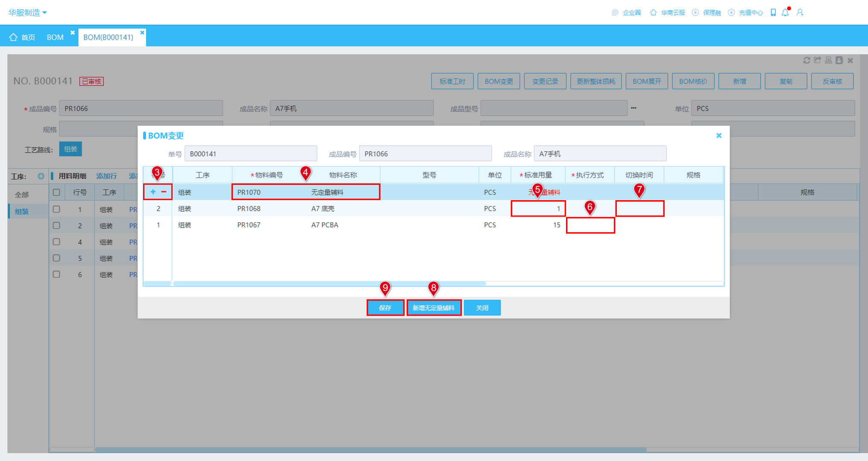Screen dimensions: 868x461
Task: Toggle the header select-all checkbox
Action: [56, 193]
